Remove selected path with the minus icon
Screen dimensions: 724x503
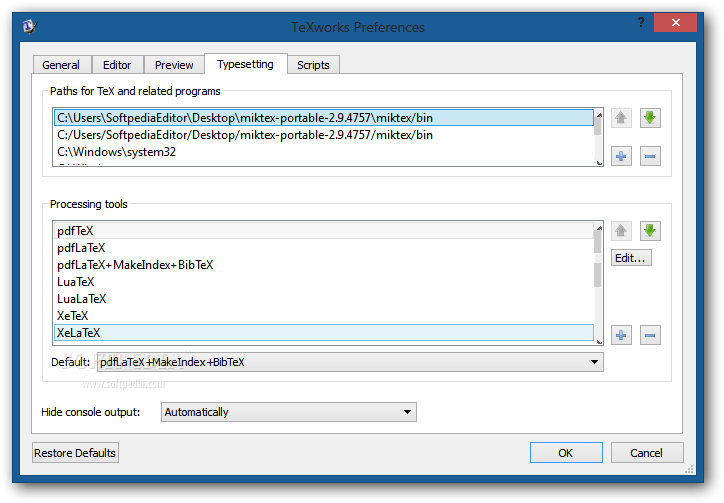tap(650, 156)
